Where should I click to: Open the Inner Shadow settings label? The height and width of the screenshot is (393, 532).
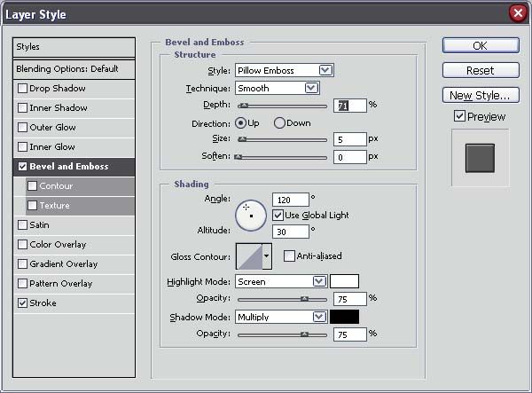(59, 108)
